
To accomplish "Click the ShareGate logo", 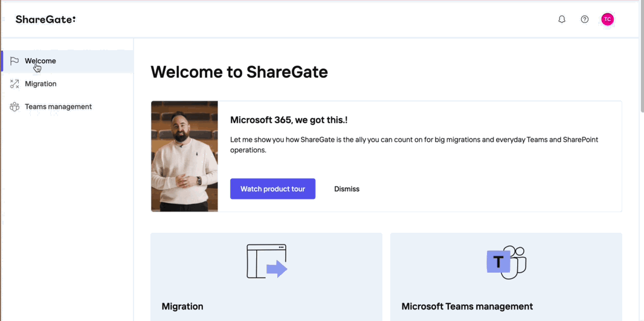I will (x=45, y=19).
